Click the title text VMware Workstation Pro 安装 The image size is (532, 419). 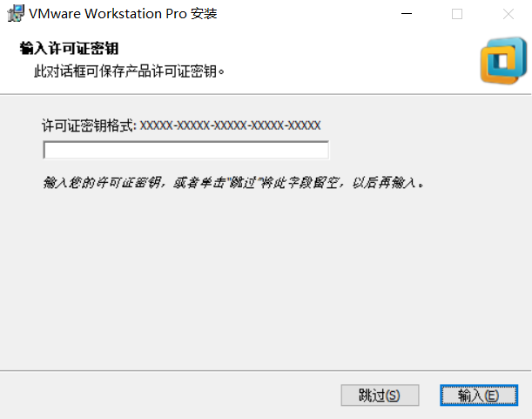click(123, 14)
